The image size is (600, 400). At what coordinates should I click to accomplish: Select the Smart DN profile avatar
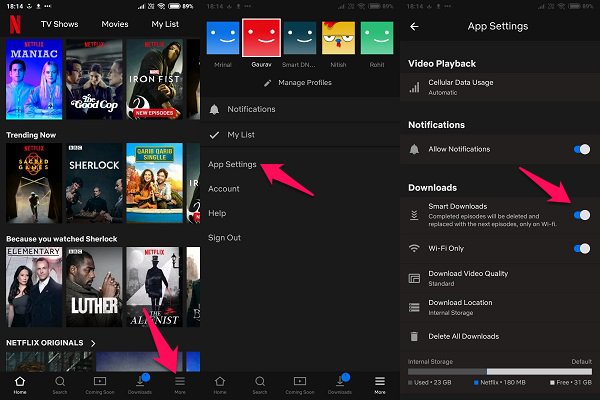point(300,38)
